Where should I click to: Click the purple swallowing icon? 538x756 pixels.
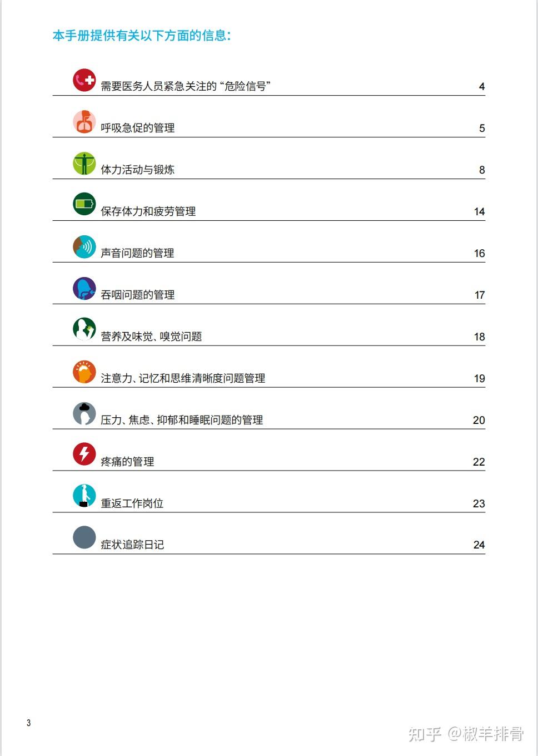pyautogui.click(x=84, y=288)
